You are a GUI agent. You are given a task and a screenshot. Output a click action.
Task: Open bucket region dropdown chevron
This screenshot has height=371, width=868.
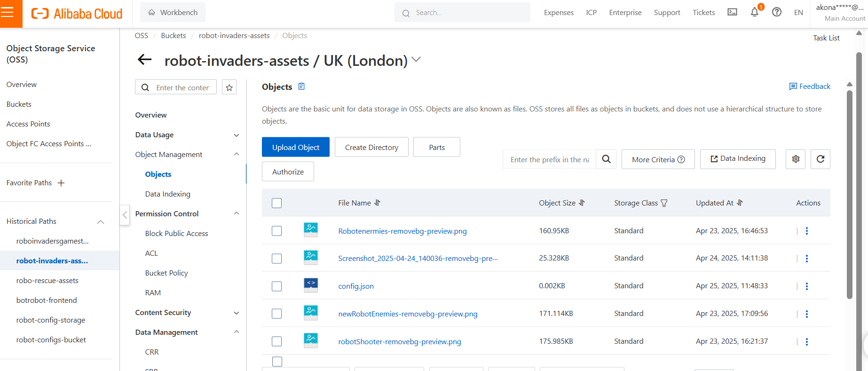(416, 60)
